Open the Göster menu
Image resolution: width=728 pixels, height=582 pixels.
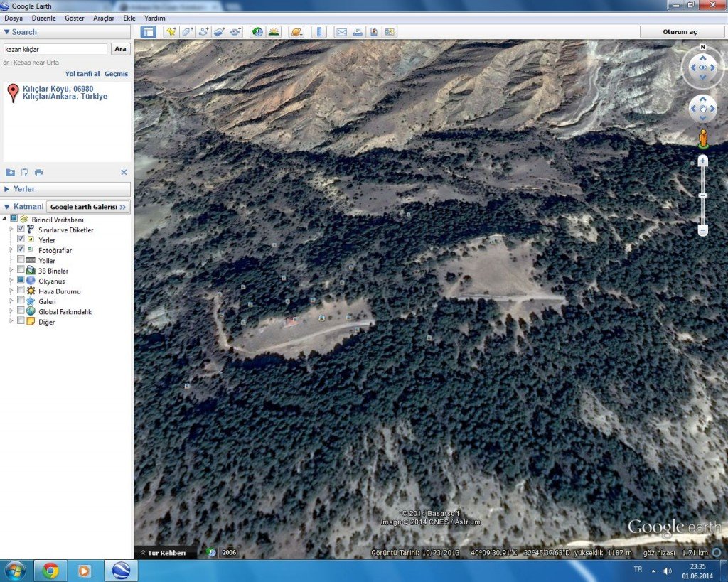pos(74,18)
